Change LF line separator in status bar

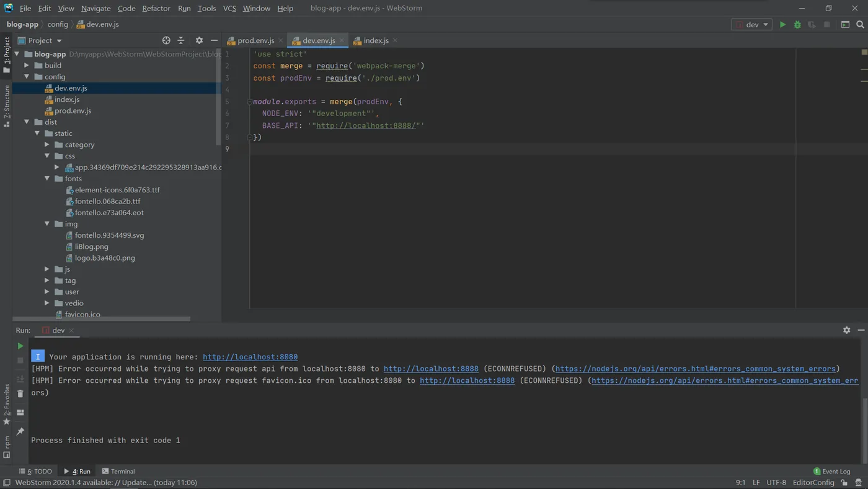756,482
